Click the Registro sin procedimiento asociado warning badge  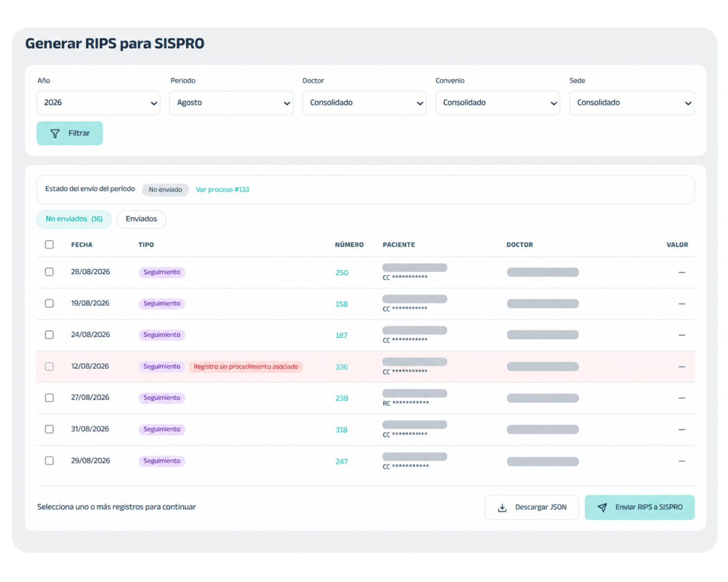point(246,366)
